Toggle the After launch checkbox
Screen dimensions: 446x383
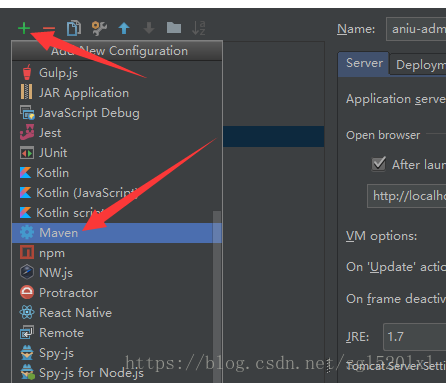(379, 164)
